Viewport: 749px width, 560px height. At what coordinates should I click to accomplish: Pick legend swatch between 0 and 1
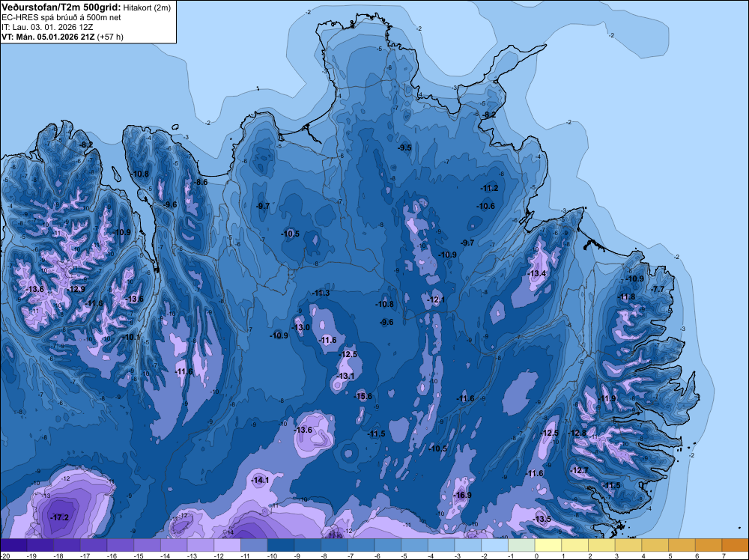click(548, 545)
